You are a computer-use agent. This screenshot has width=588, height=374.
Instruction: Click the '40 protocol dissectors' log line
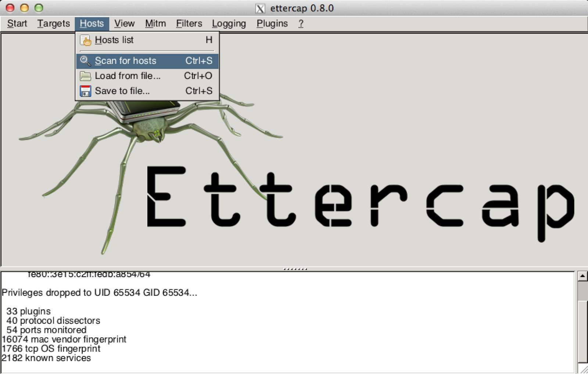click(53, 320)
